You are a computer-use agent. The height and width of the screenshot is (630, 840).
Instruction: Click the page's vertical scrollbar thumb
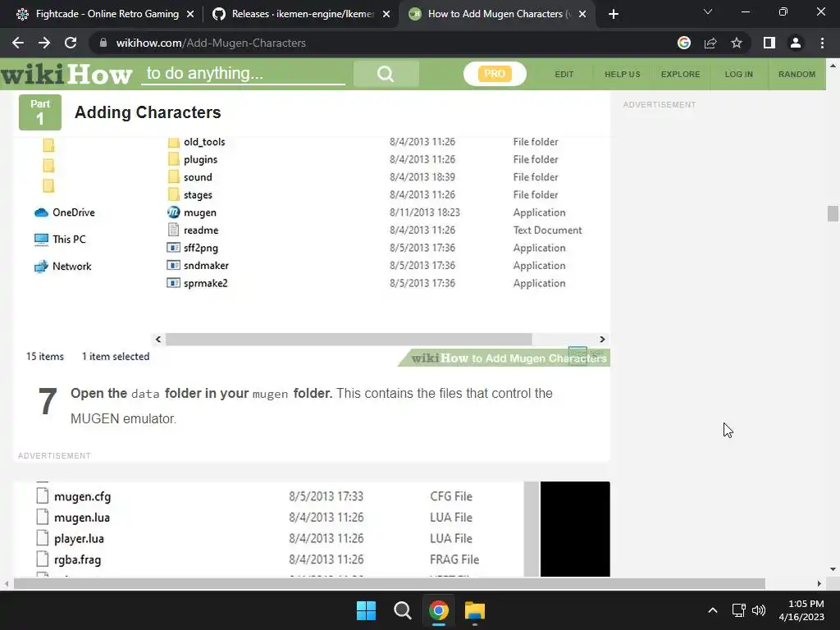click(833, 213)
